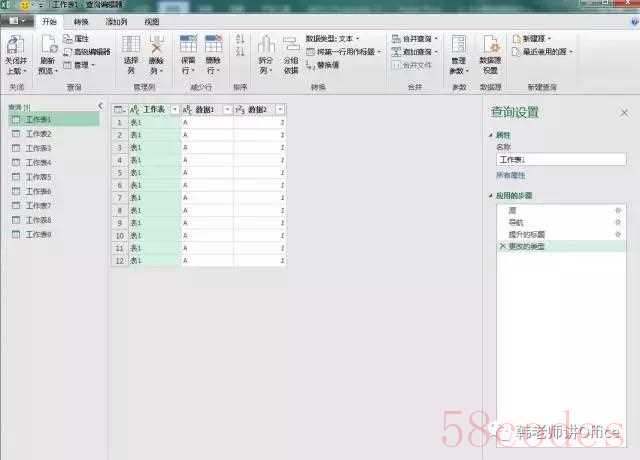Viewport: 640px width, 460px height.
Task: Switch to the 转换 (Transform) ribbon tab
Action: click(x=82, y=20)
